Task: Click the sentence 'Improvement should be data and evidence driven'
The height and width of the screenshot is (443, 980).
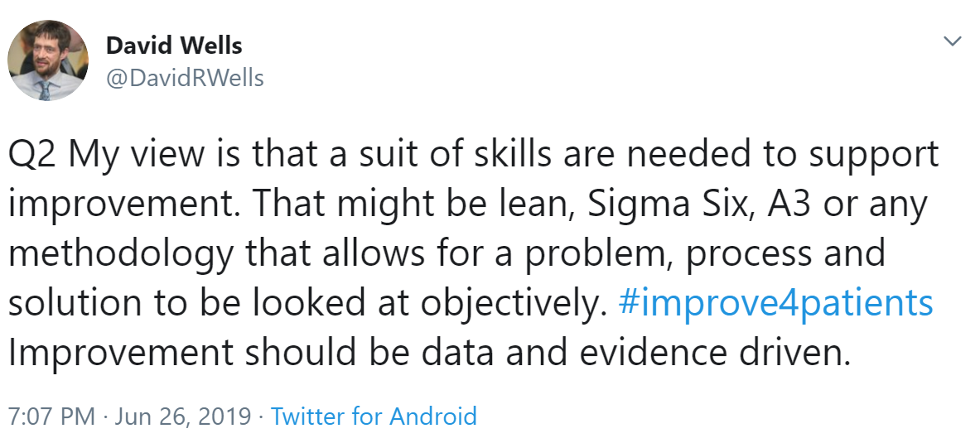Action: click(x=429, y=353)
